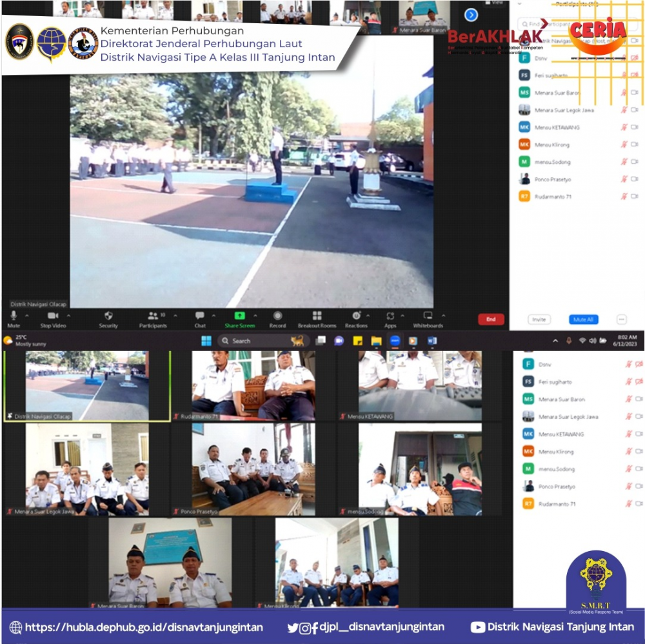The height and width of the screenshot is (644, 645).
Task: Open Windows Start menu on taskbar
Action: coord(206,341)
